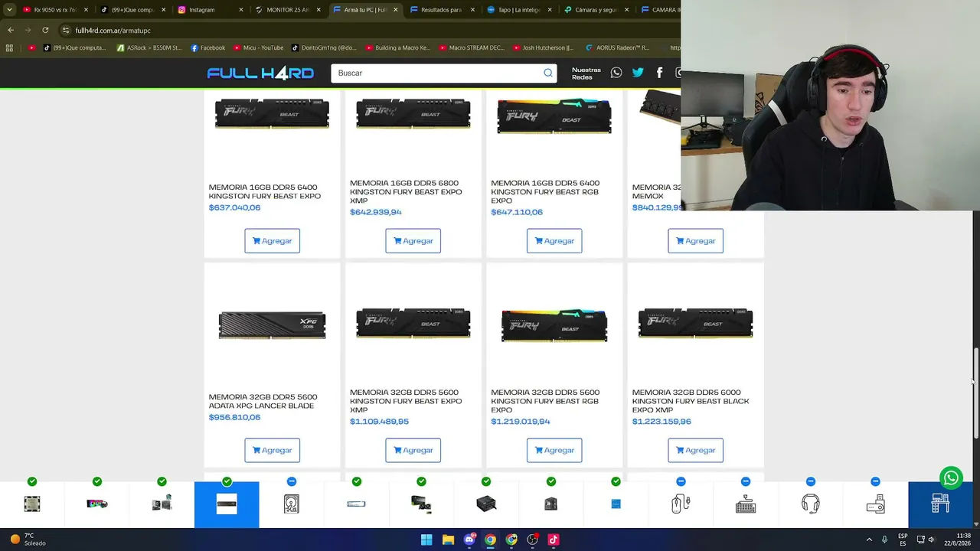The height and width of the screenshot is (551, 980).
Task: Open Full H4rd Twitter page in header
Action: 638,73
